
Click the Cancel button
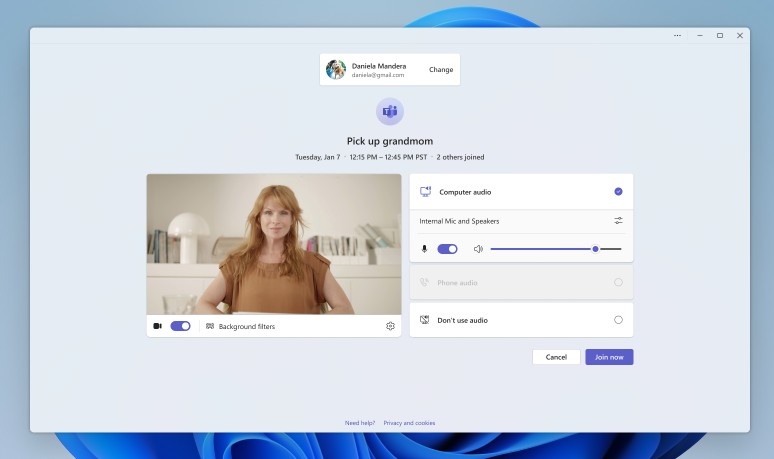[x=556, y=357]
